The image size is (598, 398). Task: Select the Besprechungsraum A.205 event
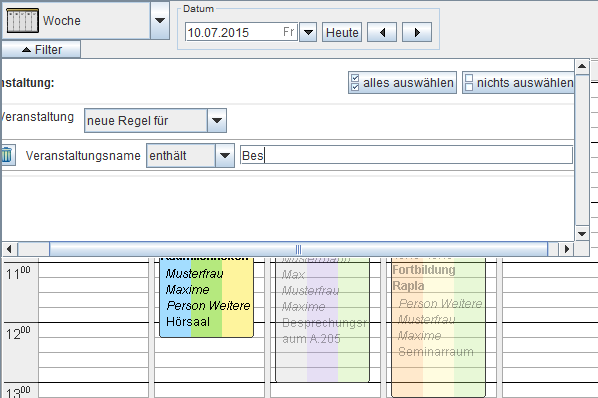[x=322, y=319]
